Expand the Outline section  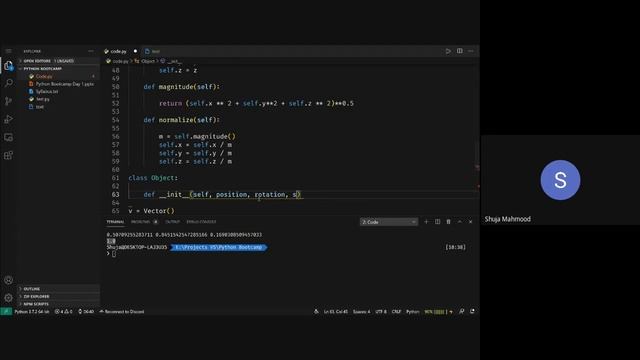point(59,289)
